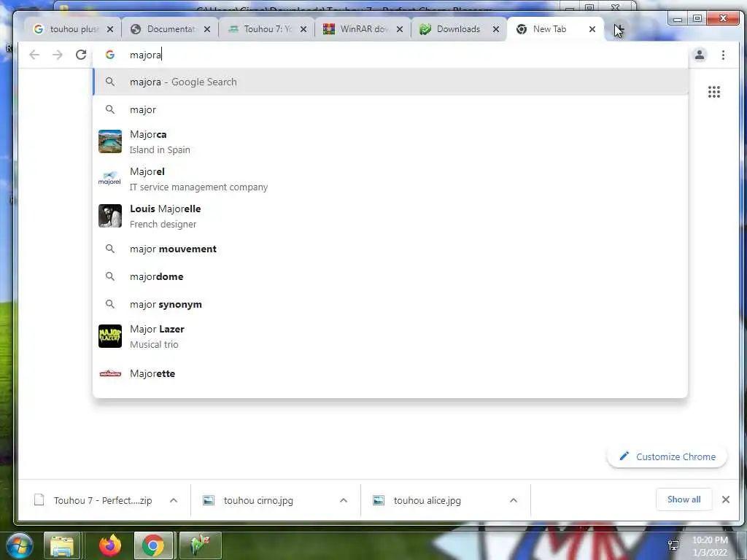The image size is (747, 560).
Task: Close the WinRAR download tab
Action: 400,29
